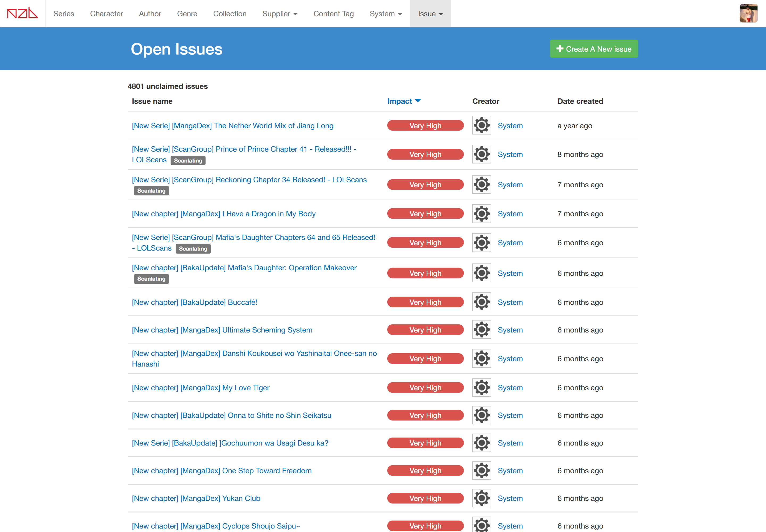Click Very High badge on Gochuumon wa Usagi row
The height and width of the screenshot is (532, 766).
425,443
